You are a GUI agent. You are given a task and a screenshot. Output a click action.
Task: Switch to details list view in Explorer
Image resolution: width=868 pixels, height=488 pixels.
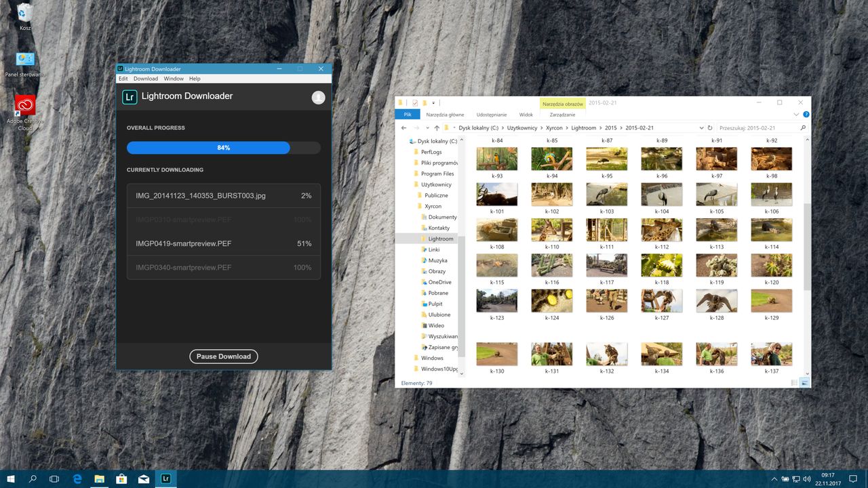794,383
